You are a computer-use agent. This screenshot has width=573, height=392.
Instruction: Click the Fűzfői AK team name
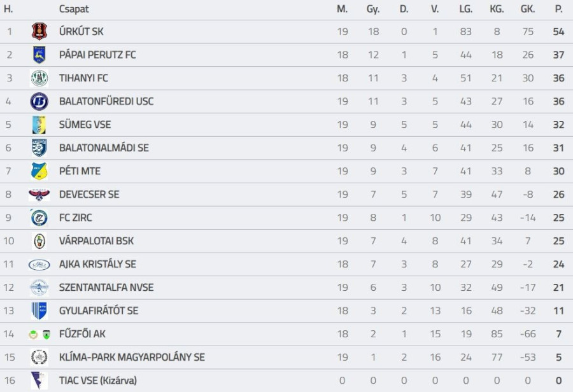click(x=84, y=334)
